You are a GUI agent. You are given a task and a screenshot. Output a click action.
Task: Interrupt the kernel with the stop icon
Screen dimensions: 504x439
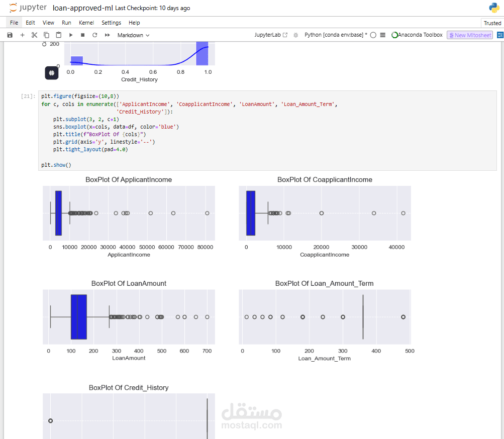click(x=82, y=35)
